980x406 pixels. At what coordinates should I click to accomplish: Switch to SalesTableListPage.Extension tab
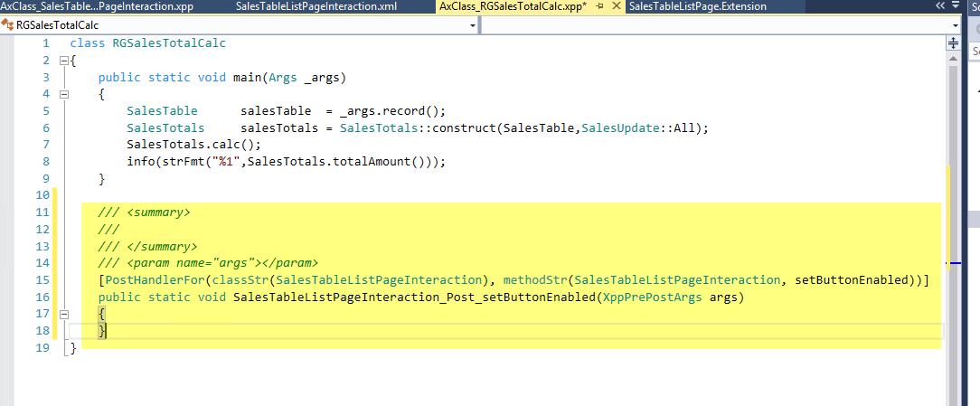click(697, 6)
